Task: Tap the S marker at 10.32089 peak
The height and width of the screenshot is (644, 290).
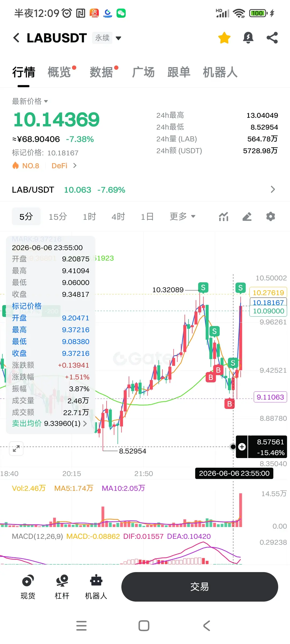Action: 203,288
